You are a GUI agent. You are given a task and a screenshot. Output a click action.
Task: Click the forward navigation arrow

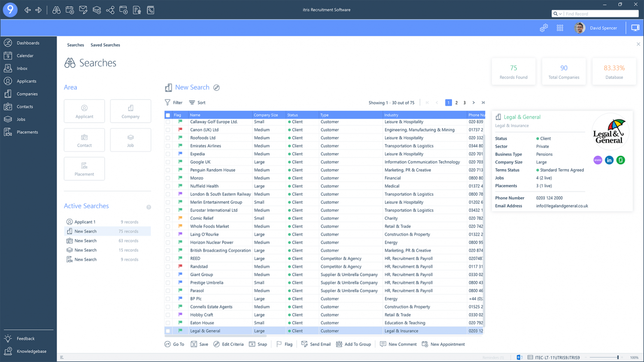(x=38, y=10)
